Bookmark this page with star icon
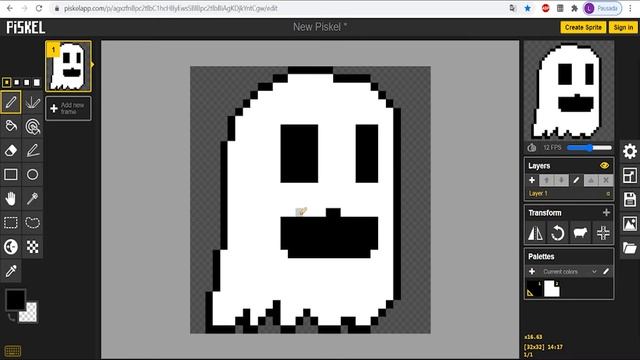 click(528, 8)
